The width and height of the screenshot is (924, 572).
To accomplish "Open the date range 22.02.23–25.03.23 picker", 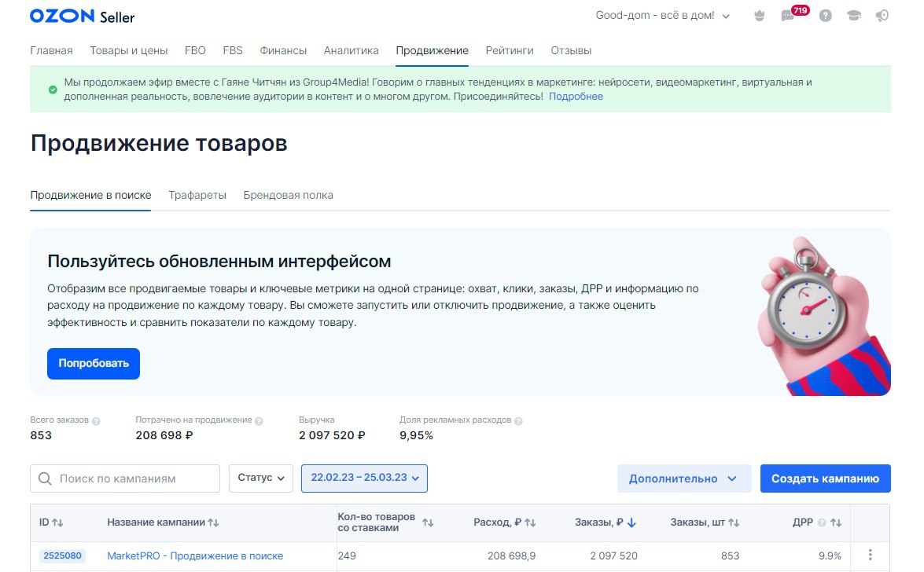I will (364, 478).
